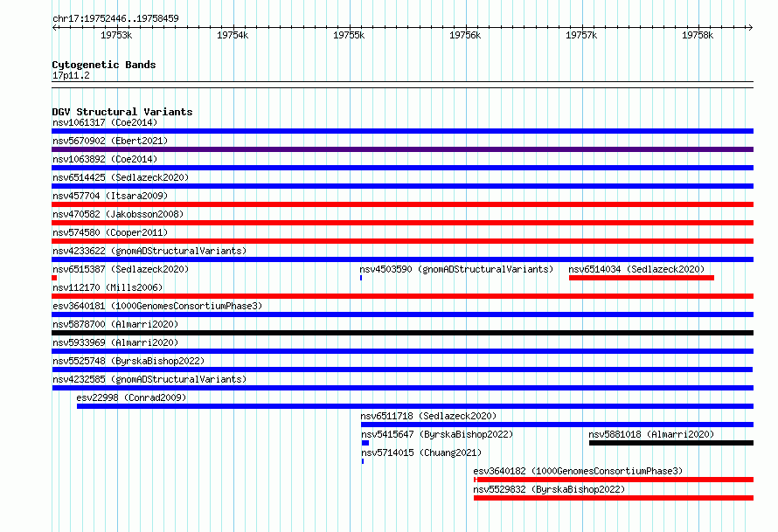Open nsv4233622 (gnomADStructuralVariants) label
Viewport: 778px width, 532px height.
149,251
